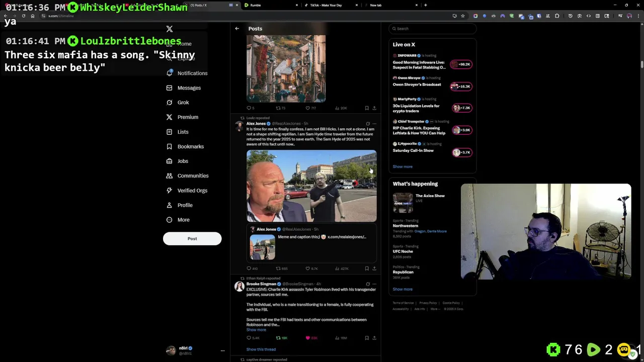644x362 pixels.
Task: Open Messages envelope icon
Action: click(170, 87)
